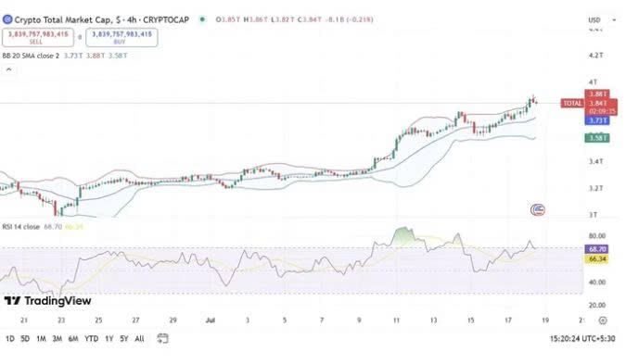Open the time axis settings gear icon

(x=603, y=320)
